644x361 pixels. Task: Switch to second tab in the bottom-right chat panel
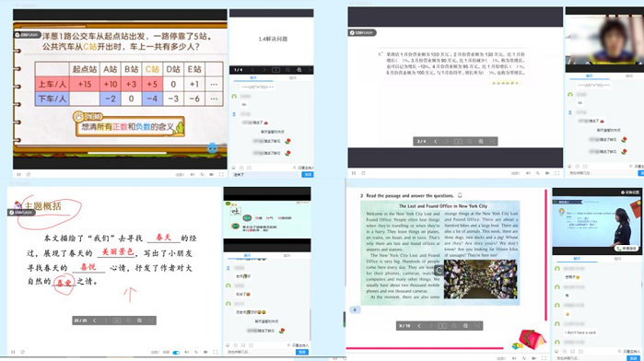[617, 259]
